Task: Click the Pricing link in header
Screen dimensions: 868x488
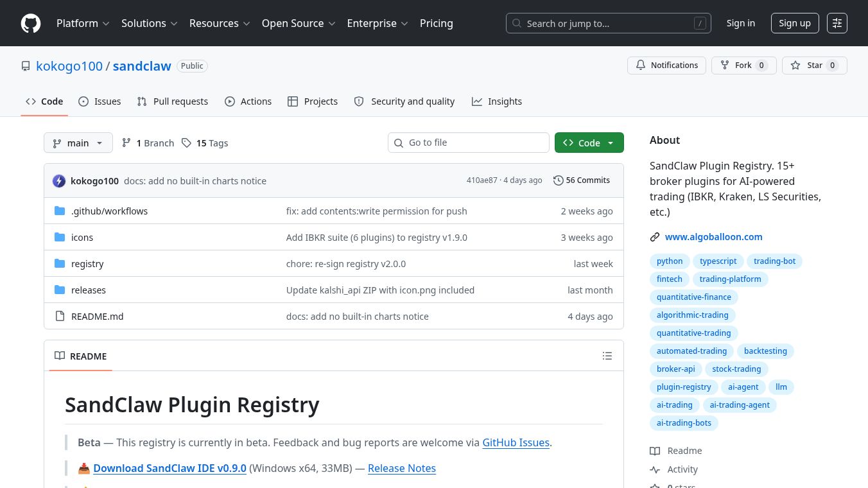Action: coord(437,23)
